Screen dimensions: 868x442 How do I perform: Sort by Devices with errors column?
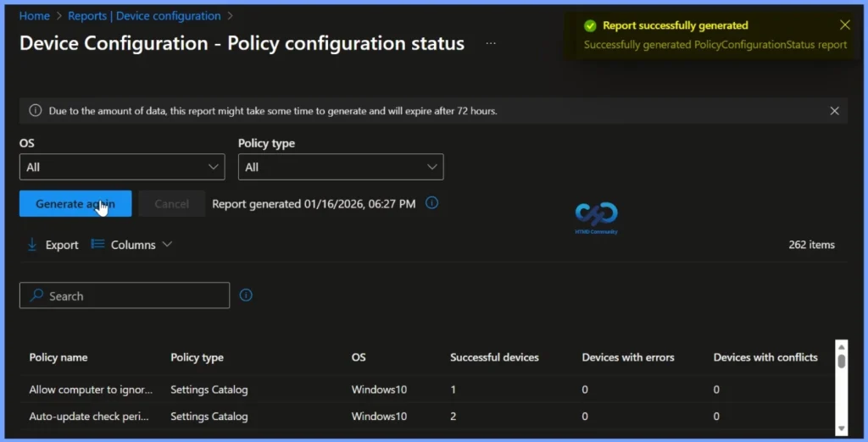628,357
